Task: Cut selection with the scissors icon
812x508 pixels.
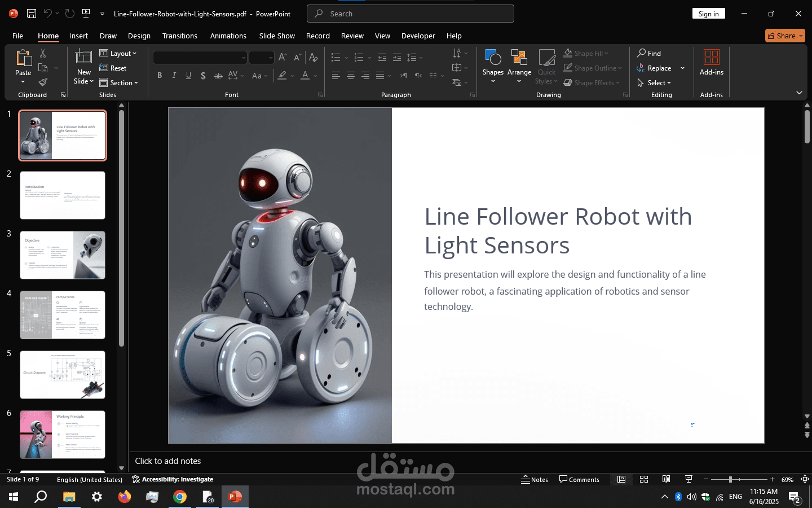Action: (43, 53)
